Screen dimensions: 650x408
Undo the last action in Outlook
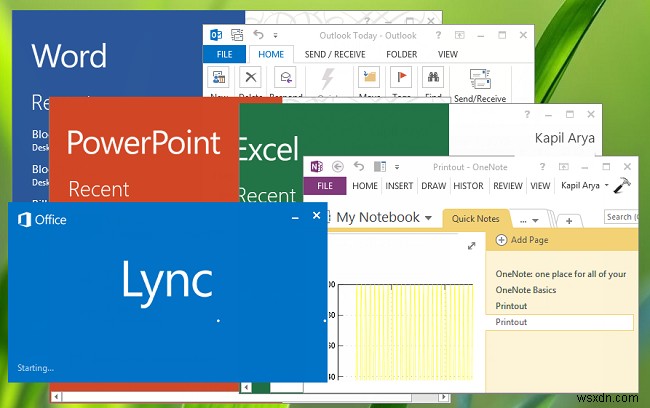258,35
